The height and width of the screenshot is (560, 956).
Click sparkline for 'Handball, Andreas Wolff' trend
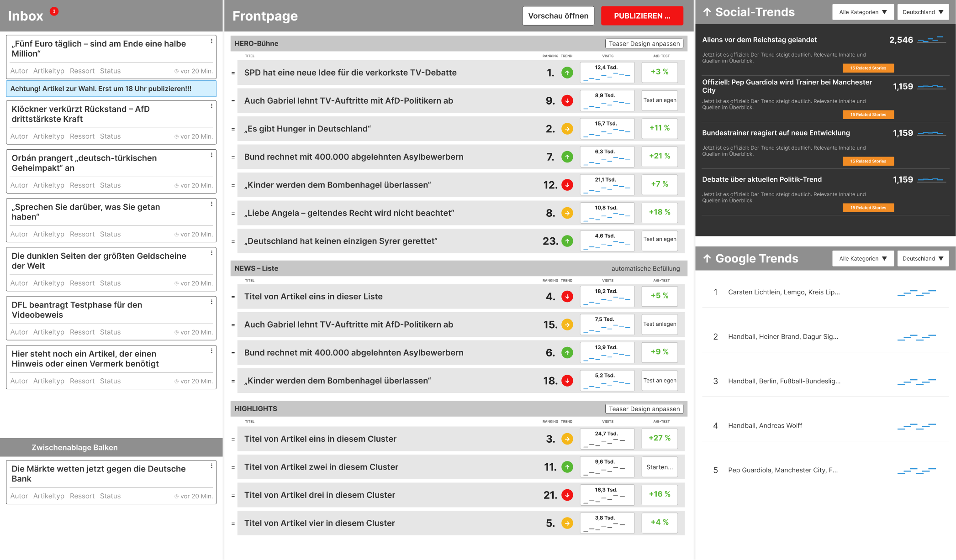click(917, 426)
